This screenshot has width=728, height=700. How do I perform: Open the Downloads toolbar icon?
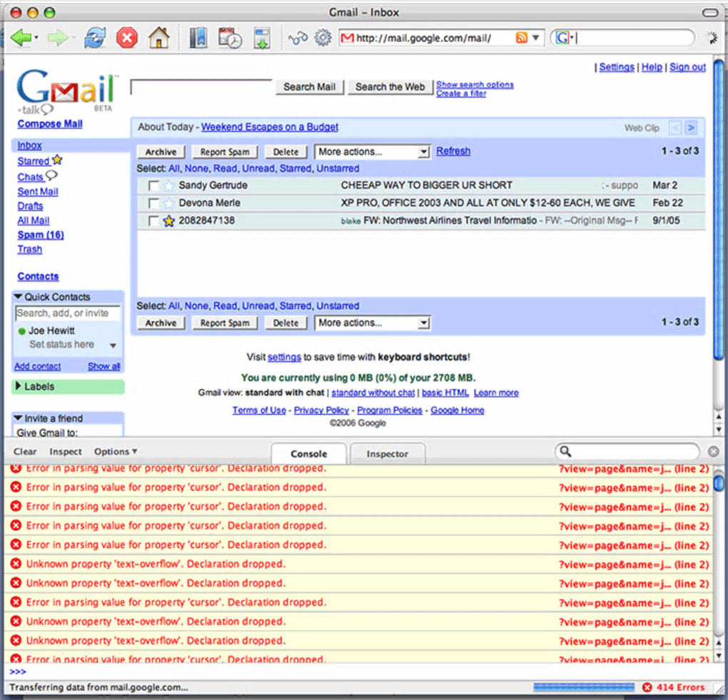point(262,38)
